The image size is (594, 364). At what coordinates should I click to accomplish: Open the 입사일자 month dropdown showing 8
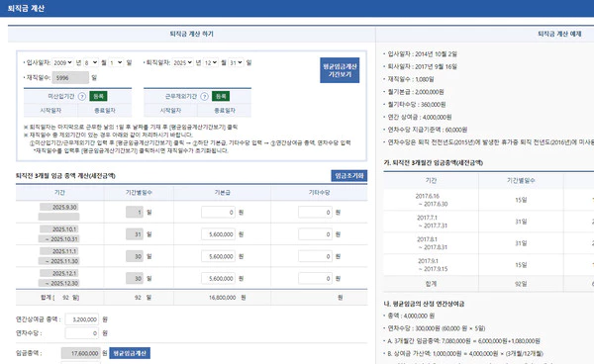pyautogui.click(x=91, y=63)
